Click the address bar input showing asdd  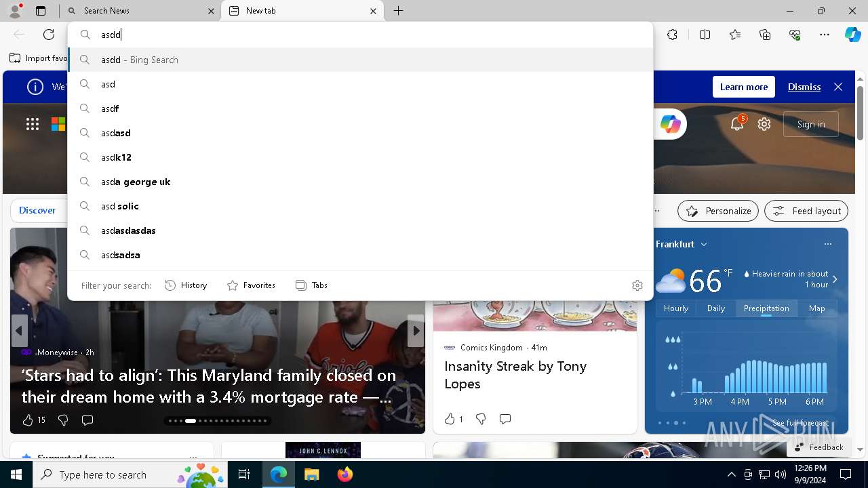coord(360,35)
